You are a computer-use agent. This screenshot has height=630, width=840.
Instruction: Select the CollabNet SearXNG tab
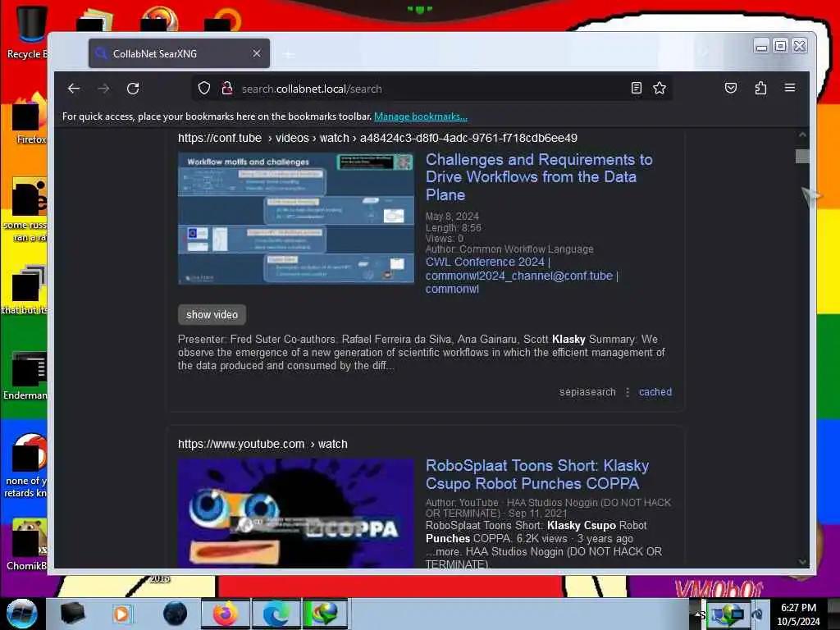[x=179, y=53]
